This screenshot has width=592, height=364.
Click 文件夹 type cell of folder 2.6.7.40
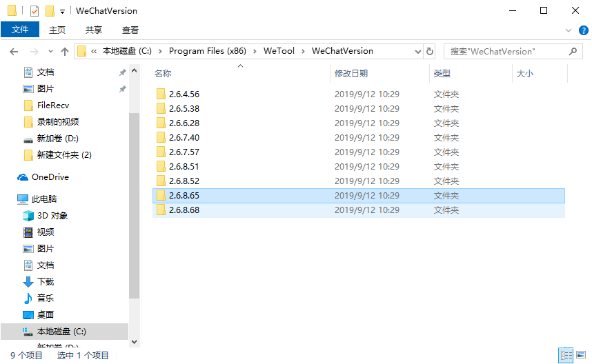[x=446, y=138]
